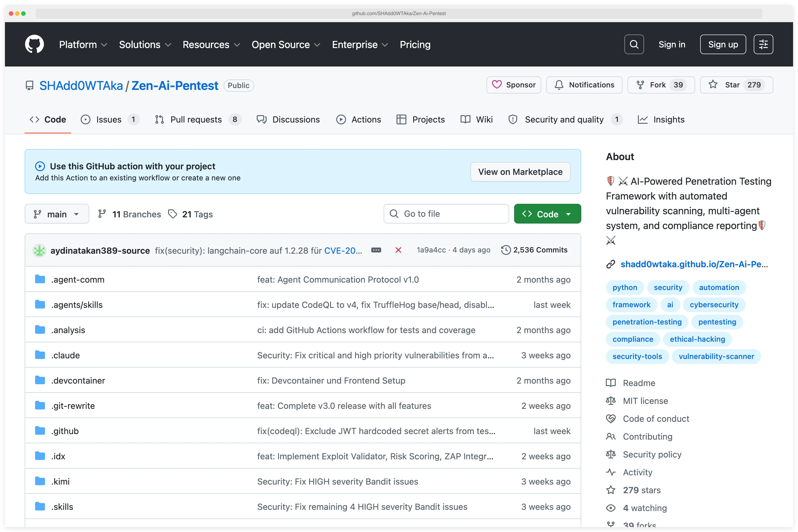Screen dimensions: 798x532
Task: Open the .github folder
Action: 65,431
